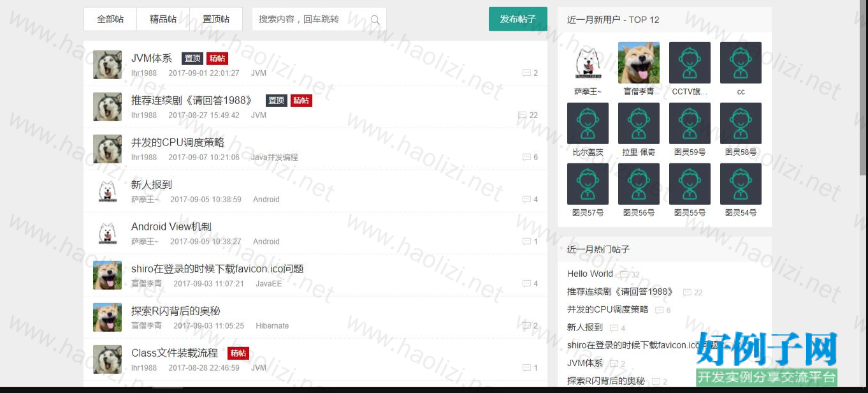The image size is (868, 393).
Task: Open the Android View机制 post
Action: 171,226
